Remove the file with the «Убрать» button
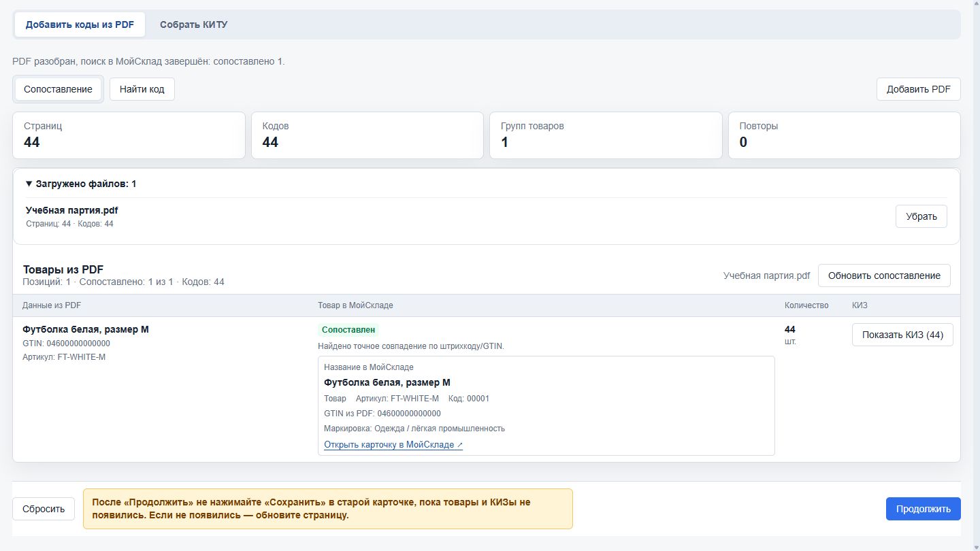Image resolution: width=980 pixels, height=551 pixels. pyautogui.click(x=921, y=216)
